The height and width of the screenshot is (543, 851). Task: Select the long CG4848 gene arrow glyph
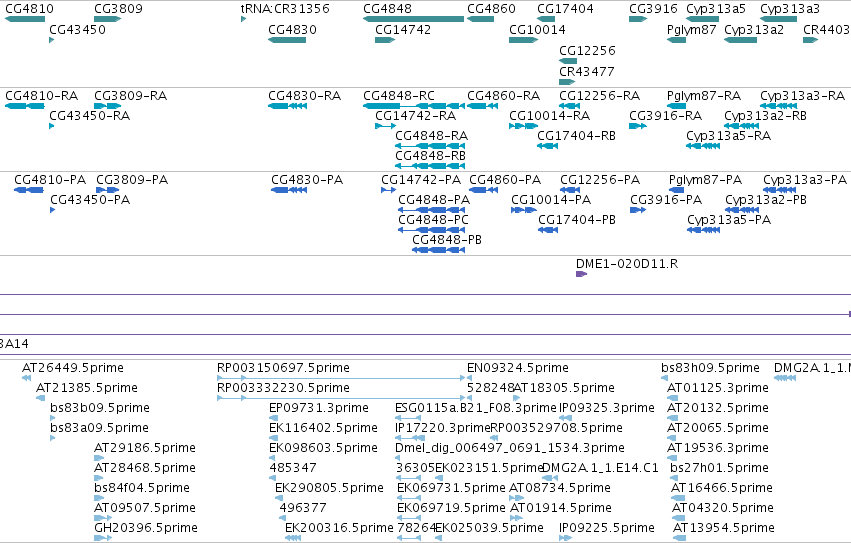(x=414, y=19)
